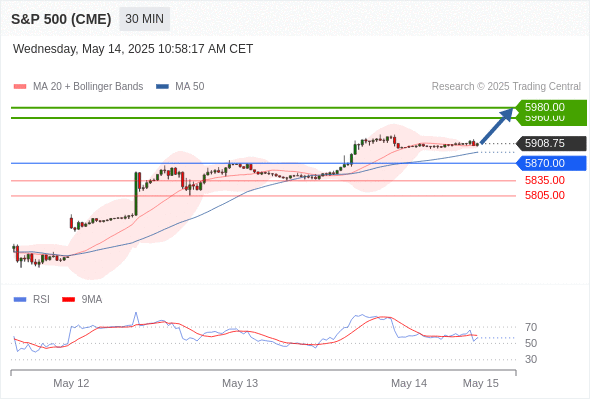This screenshot has height=400, width=590.
Task: Click the blue RSI legend swatch
Action: pyautogui.click(x=20, y=300)
